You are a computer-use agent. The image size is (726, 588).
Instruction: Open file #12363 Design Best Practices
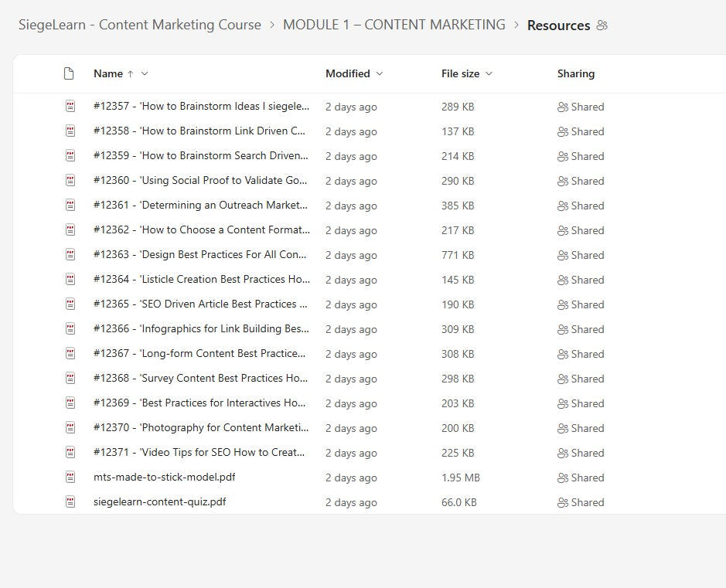(200, 255)
